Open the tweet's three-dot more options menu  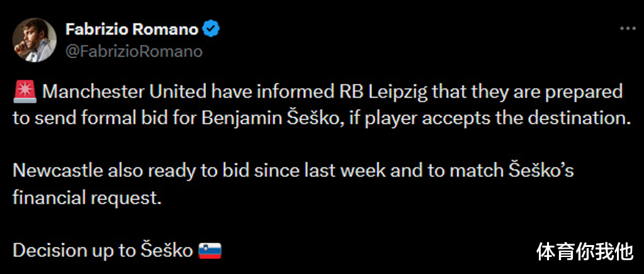point(628,29)
